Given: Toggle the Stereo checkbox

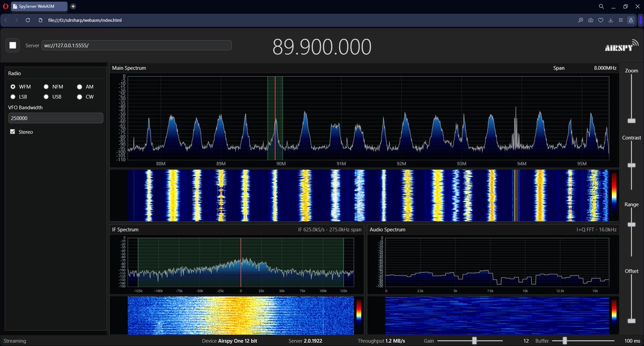Looking at the screenshot, I should pyautogui.click(x=13, y=131).
